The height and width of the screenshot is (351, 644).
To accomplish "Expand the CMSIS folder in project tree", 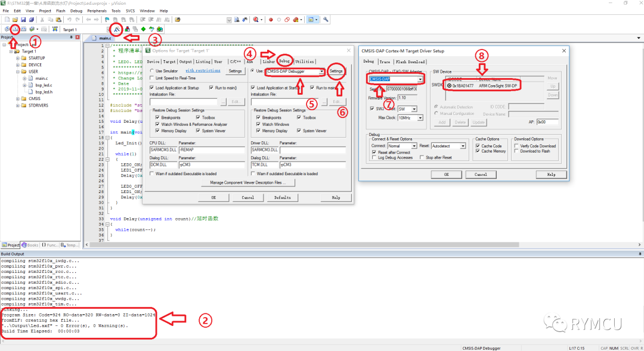I will [x=18, y=99].
